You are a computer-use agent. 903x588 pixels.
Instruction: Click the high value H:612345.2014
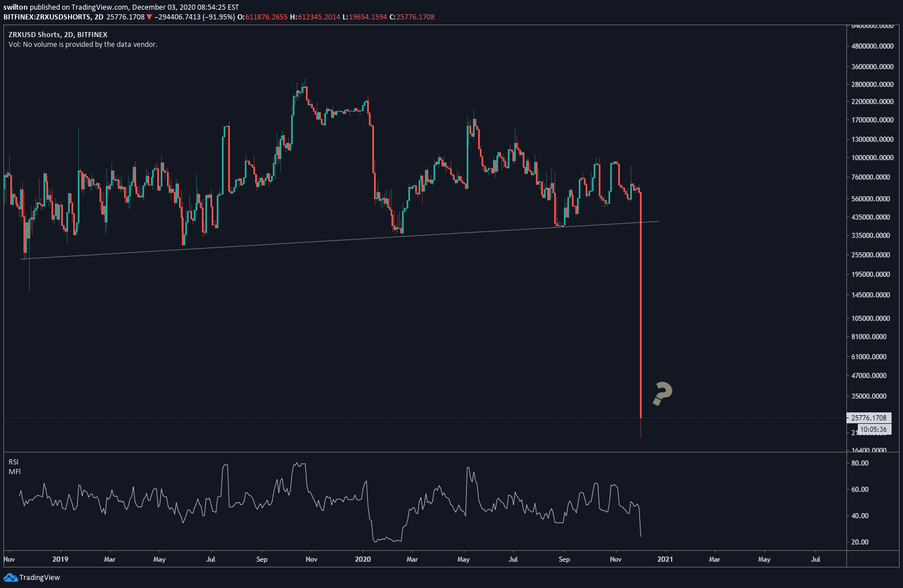coord(315,17)
